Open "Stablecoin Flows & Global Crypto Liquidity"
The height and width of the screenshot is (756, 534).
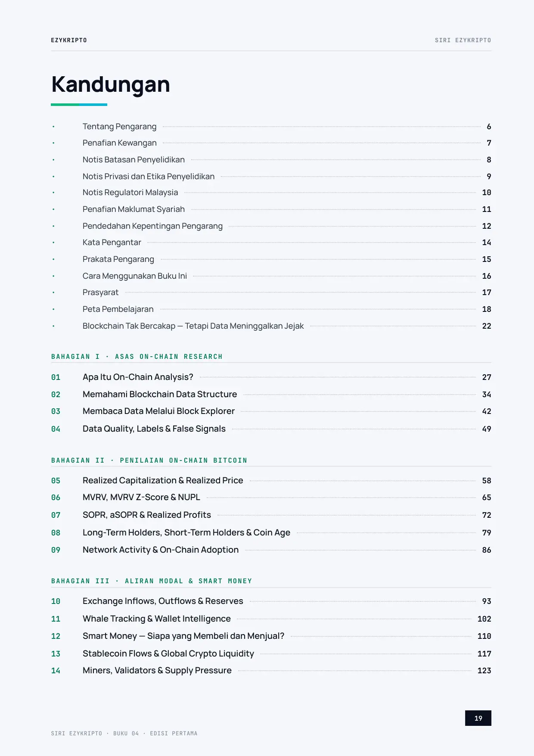168,654
